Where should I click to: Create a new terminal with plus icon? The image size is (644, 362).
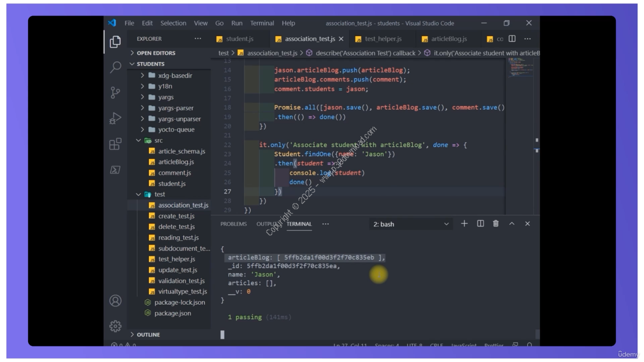coord(464,224)
